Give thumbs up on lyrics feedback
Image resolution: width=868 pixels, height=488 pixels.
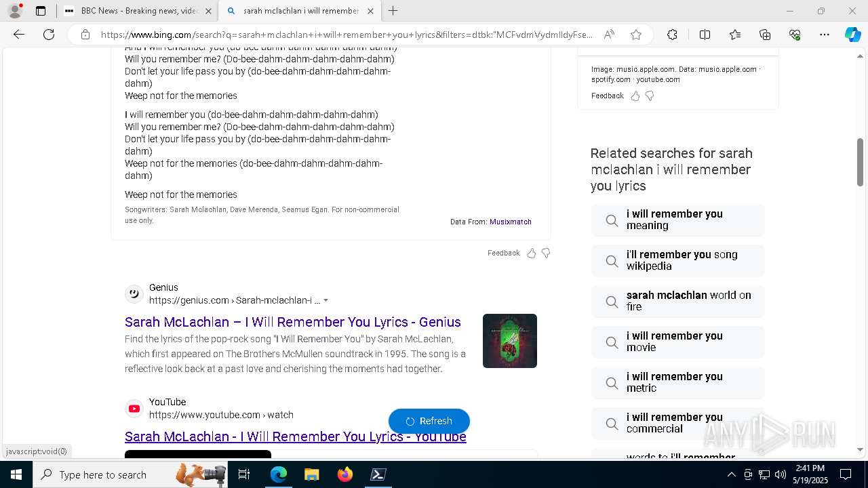click(532, 253)
